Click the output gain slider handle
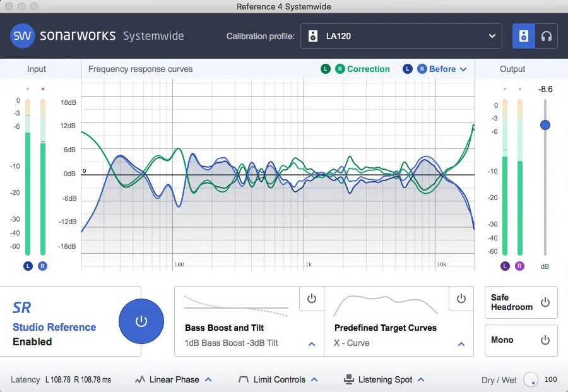 [x=545, y=125]
